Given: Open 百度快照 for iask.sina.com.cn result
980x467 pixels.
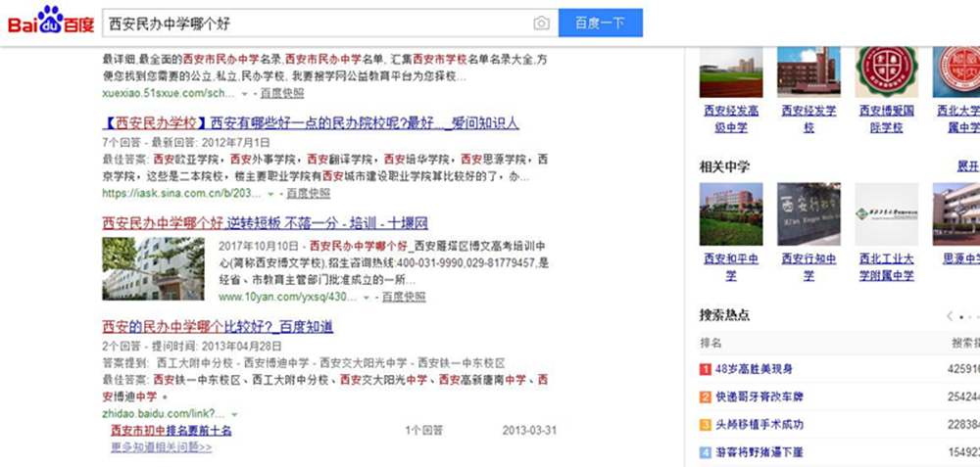Looking at the screenshot, I should [x=308, y=194].
